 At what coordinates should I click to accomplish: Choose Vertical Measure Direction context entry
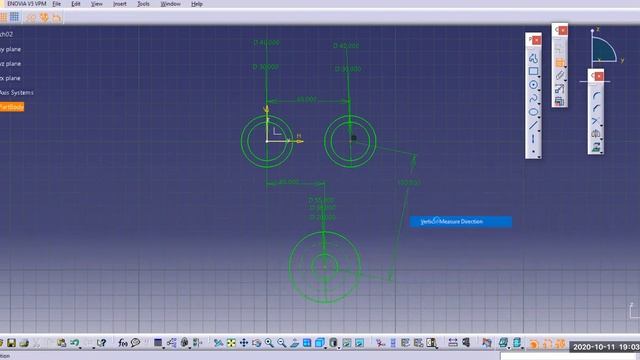[461, 222]
